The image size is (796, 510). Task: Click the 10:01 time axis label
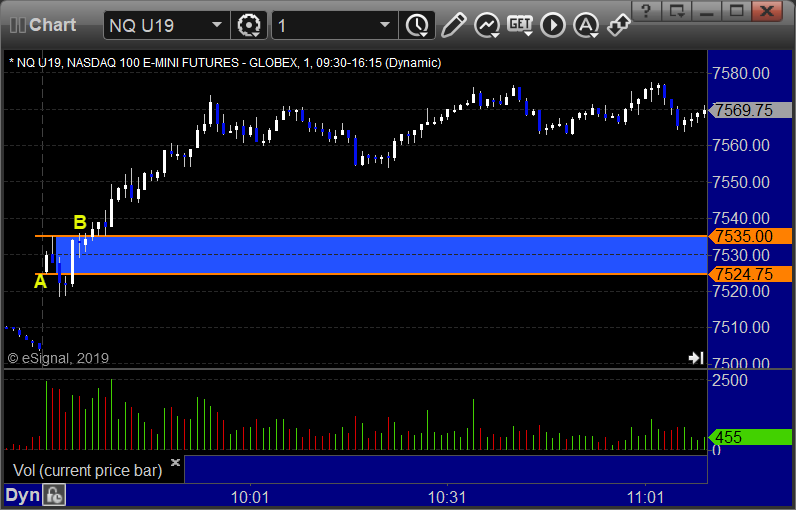(250, 497)
